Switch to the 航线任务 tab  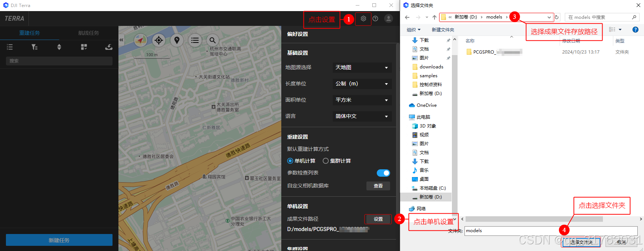[x=88, y=33]
